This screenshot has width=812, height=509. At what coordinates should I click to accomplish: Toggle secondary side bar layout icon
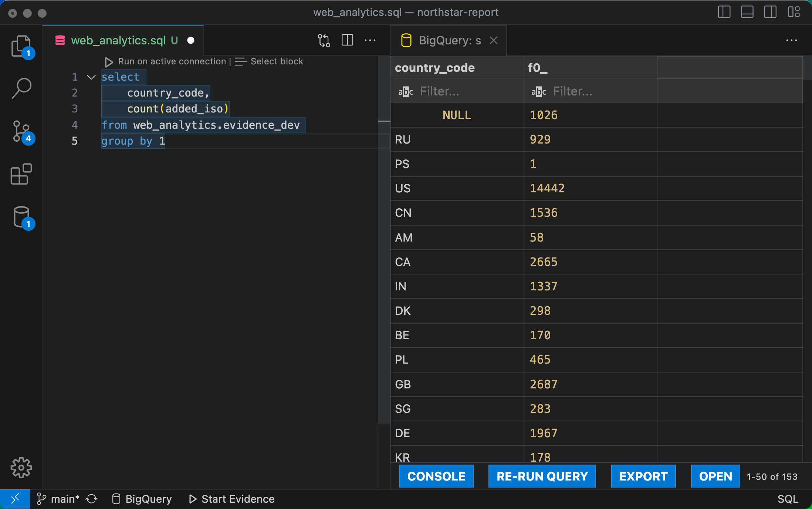click(x=770, y=12)
